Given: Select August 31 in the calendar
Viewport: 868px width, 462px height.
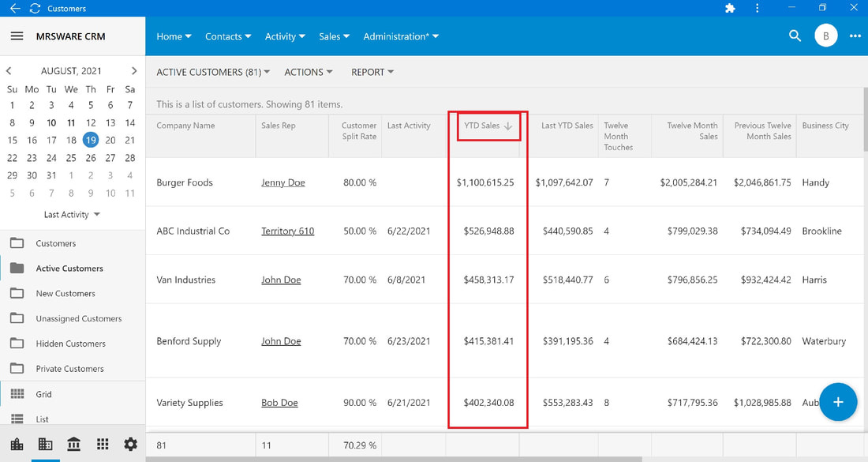Looking at the screenshot, I should (x=51, y=175).
